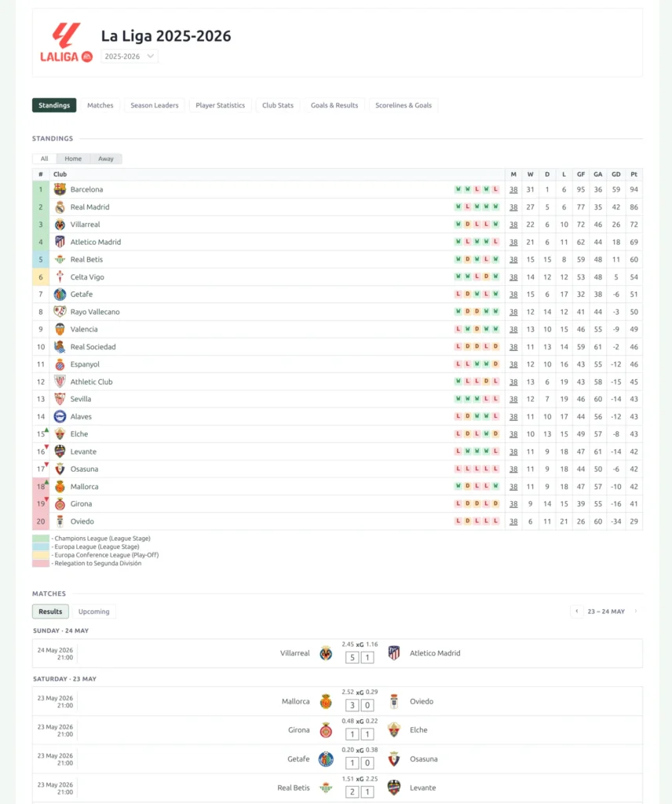Open the Real Madrid club link
Viewport: 672px width, 804px height.
pos(89,207)
